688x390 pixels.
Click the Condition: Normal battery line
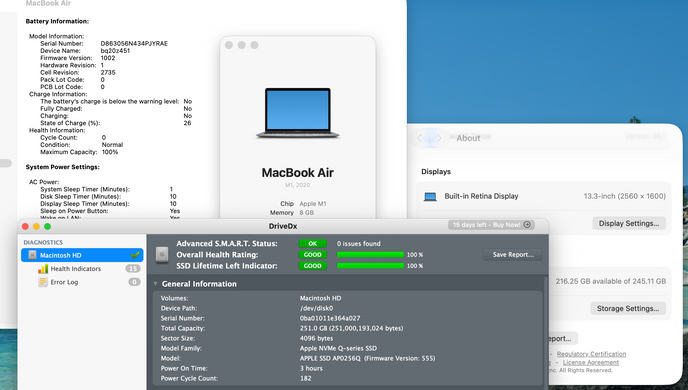82,145
